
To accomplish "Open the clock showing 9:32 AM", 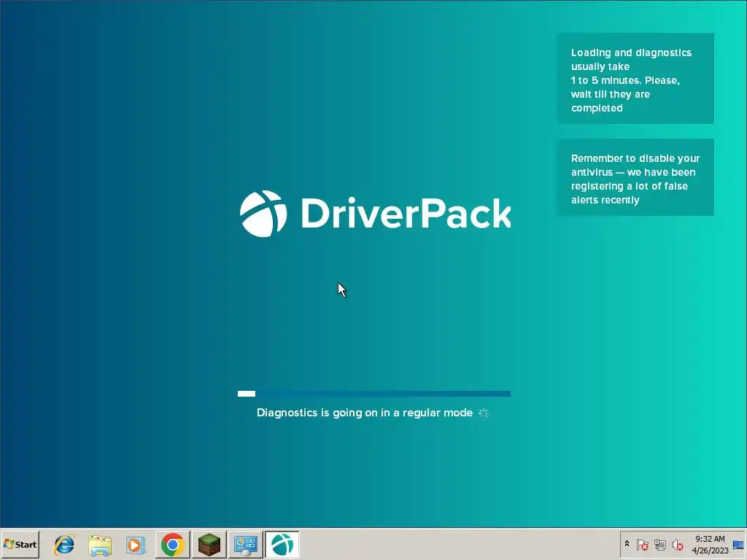I will click(x=710, y=545).
